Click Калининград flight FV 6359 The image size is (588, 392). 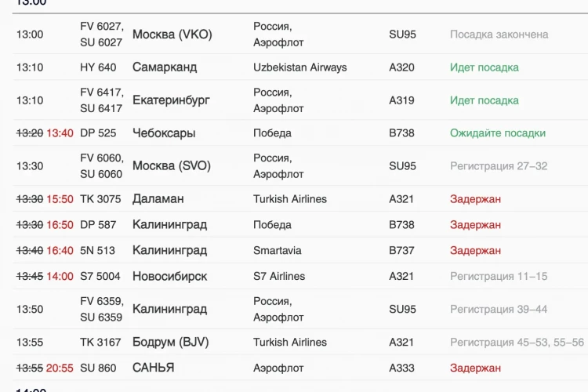click(x=300, y=309)
